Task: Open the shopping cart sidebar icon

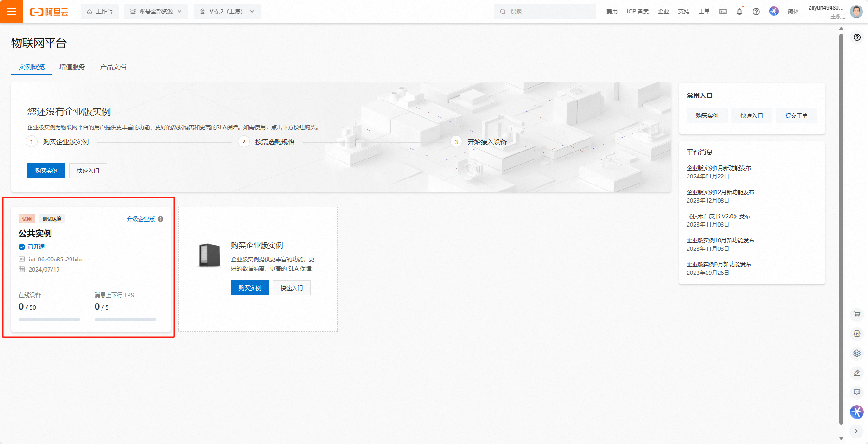Action: click(856, 315)
